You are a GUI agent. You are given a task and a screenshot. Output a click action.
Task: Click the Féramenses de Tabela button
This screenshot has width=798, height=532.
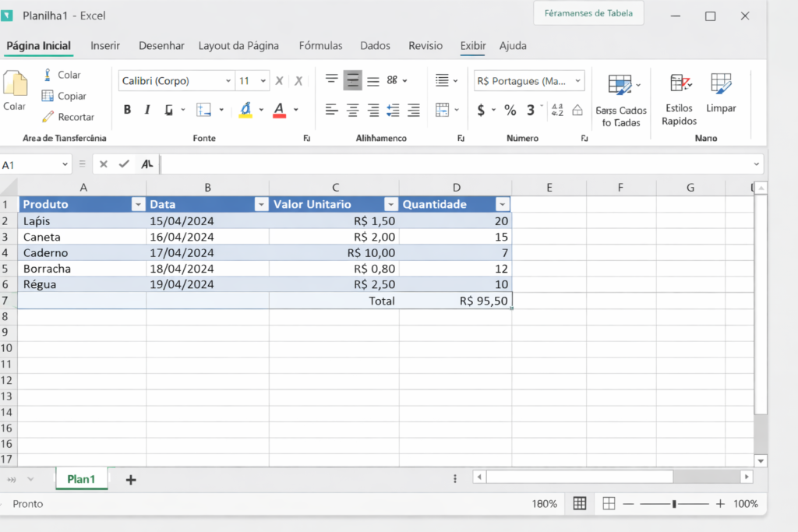(589, 13)
